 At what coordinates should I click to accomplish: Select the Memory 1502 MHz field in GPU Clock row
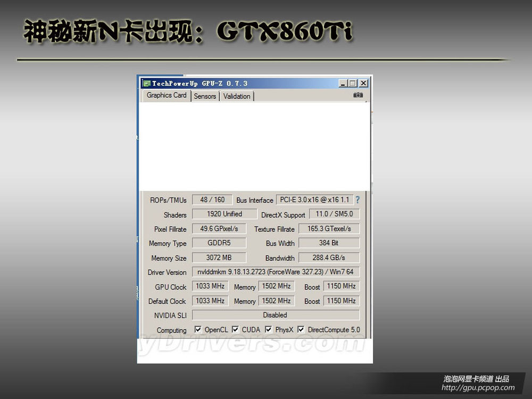[276, 286]
